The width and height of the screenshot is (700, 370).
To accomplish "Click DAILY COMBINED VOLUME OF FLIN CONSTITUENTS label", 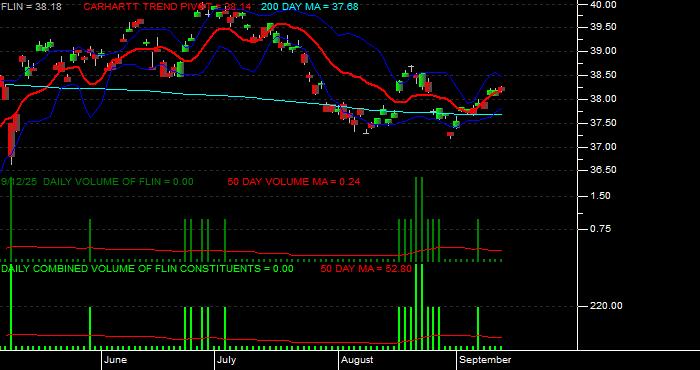I will click(147, 269).
